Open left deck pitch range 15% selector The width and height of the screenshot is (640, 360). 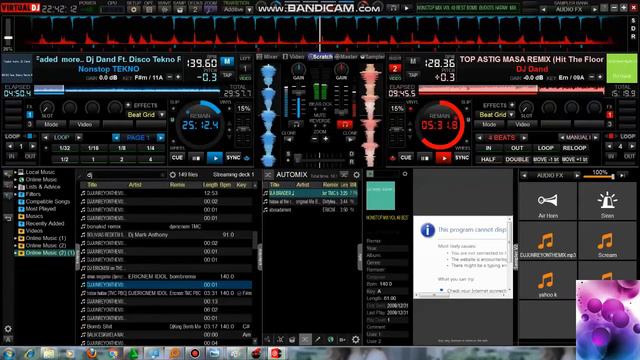coord(244,109)
